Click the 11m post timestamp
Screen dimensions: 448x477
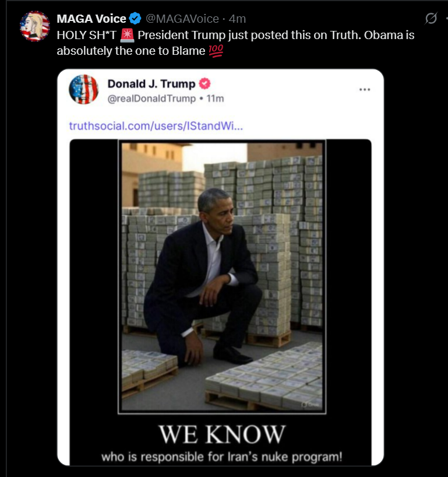[x=215, y=99]
